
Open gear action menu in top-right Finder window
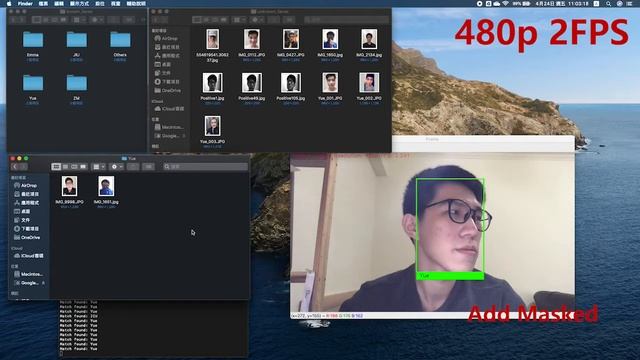[258, 20]
